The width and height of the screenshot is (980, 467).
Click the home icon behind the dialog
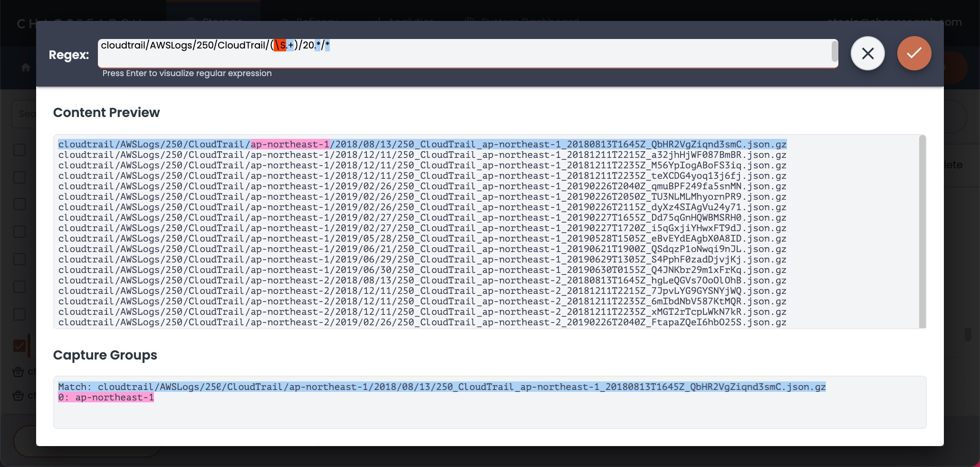26,68
